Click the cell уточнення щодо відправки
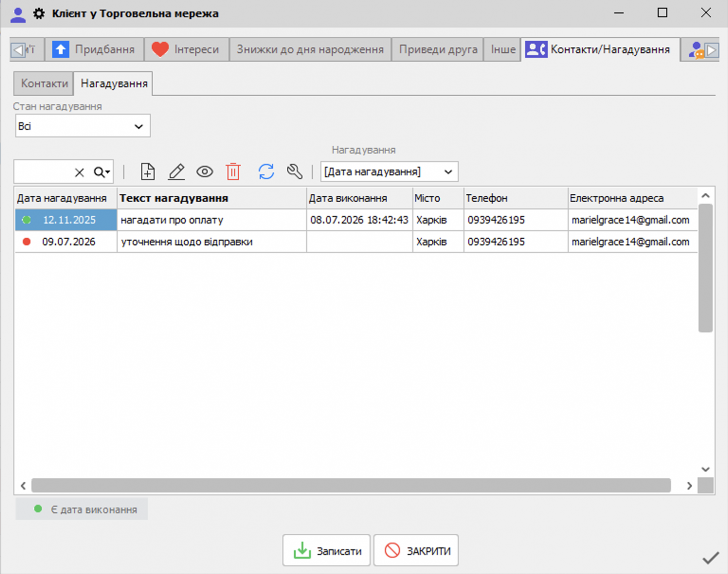 212,242
